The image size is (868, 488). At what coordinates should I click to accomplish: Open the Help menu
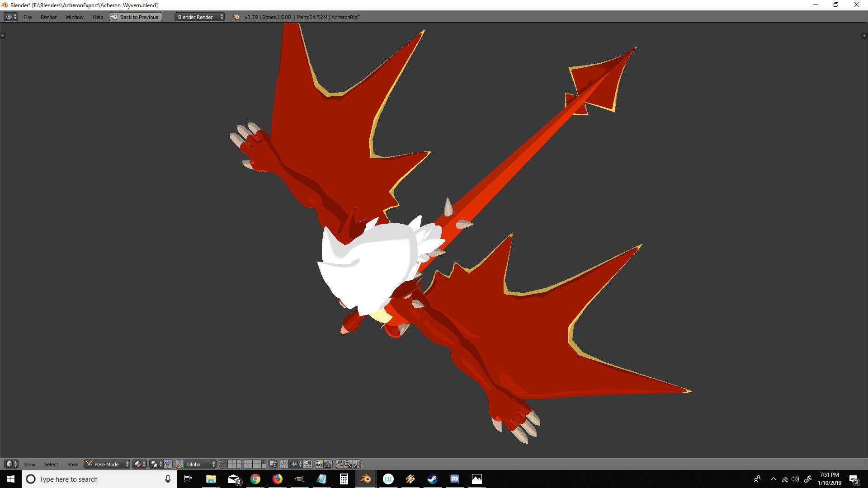98,17
